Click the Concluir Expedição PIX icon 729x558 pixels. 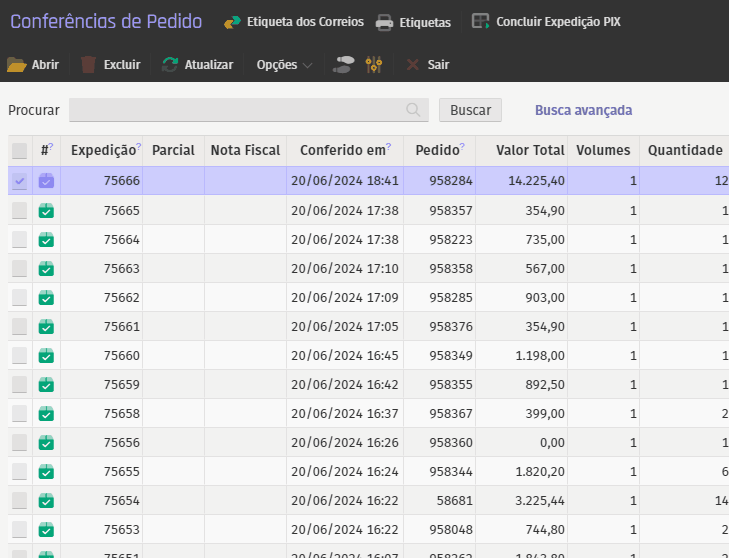481,21
